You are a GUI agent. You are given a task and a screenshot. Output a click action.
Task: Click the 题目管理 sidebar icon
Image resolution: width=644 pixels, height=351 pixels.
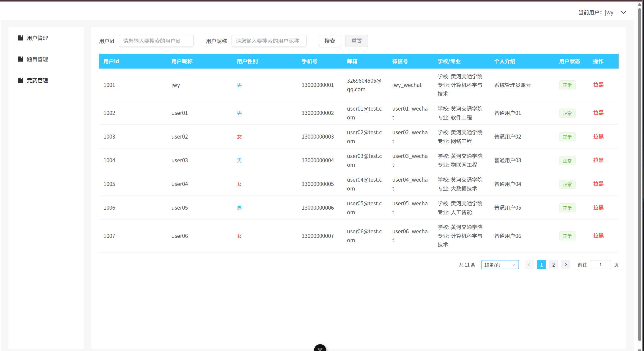pyautogui.click(x=20, y=59)
